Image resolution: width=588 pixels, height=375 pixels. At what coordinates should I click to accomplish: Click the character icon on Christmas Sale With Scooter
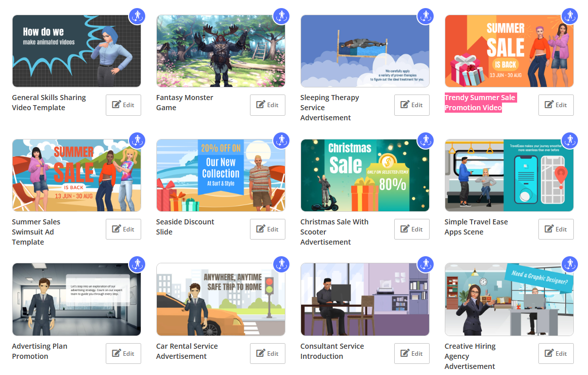coord(426,140)
